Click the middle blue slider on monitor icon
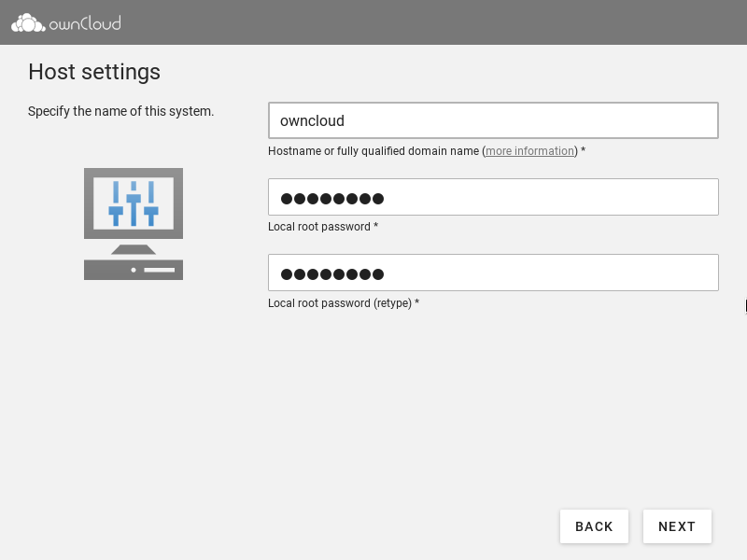This screenshot has width=747, height=560. [x=134, y=203]
